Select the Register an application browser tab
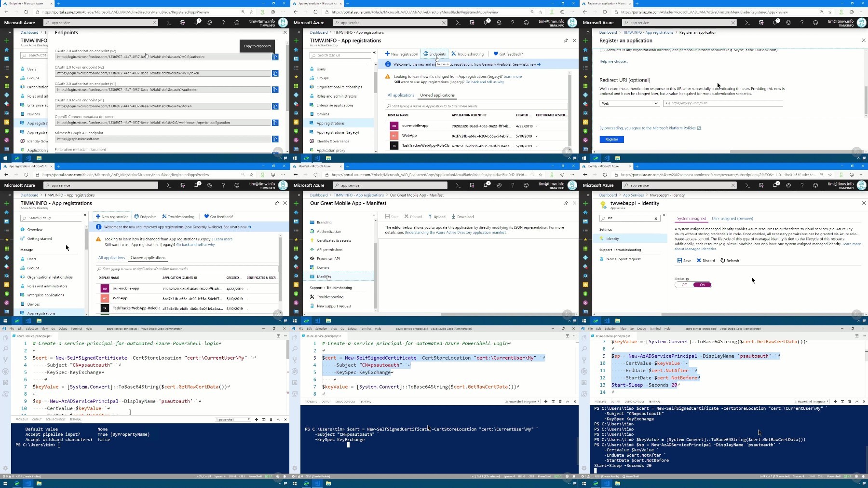 point(605,4)
